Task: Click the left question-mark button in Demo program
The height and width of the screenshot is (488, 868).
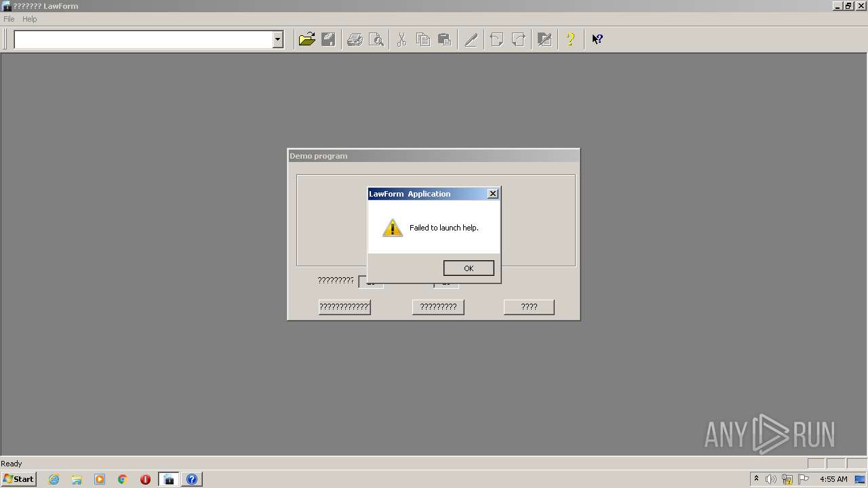Action: tap(344, 307)
